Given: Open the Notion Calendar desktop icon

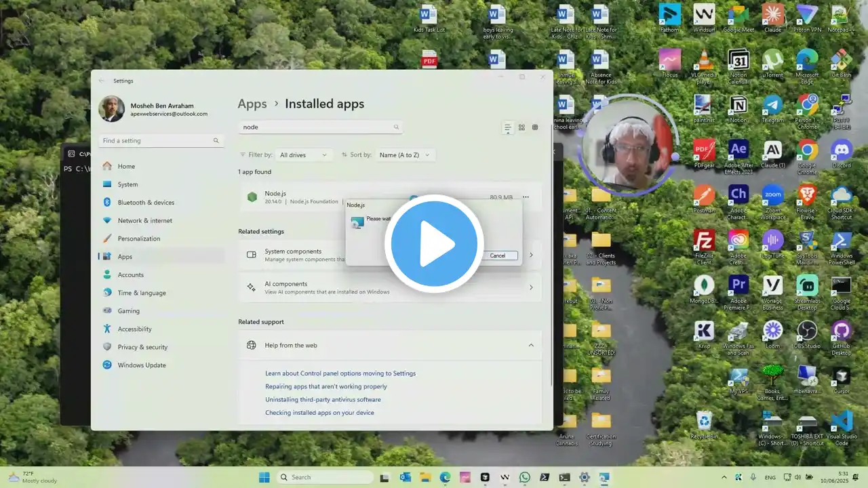Looking at the screenshot, I should (x=738, y=66).
